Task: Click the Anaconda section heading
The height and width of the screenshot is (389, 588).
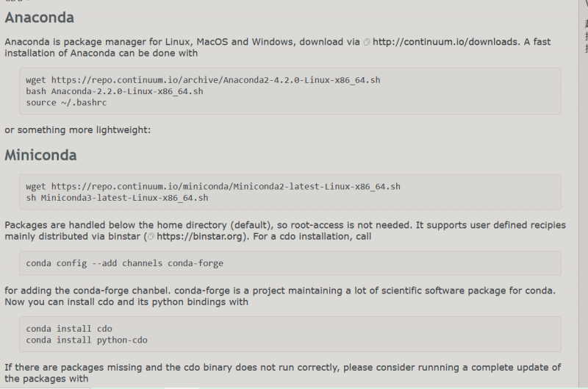Action: click(39, 18)
